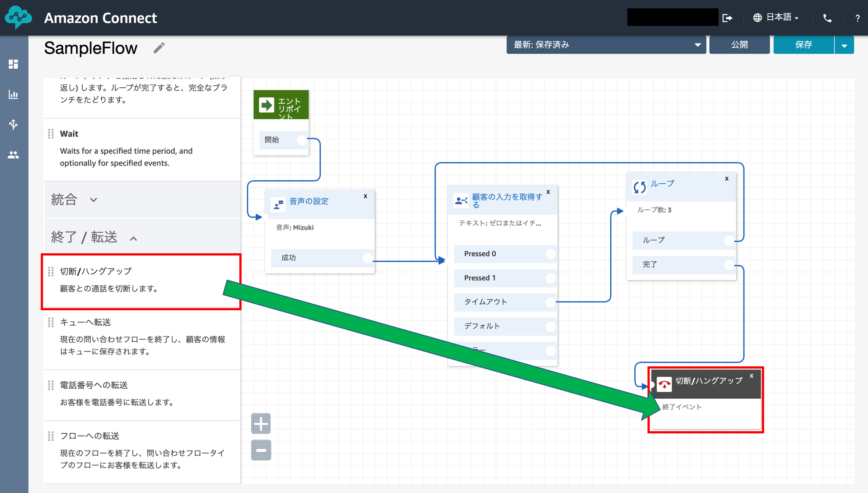Click the テキスト: ゼロまたはイチ... text
The image size is (868, 493).
tap(500, 223)
